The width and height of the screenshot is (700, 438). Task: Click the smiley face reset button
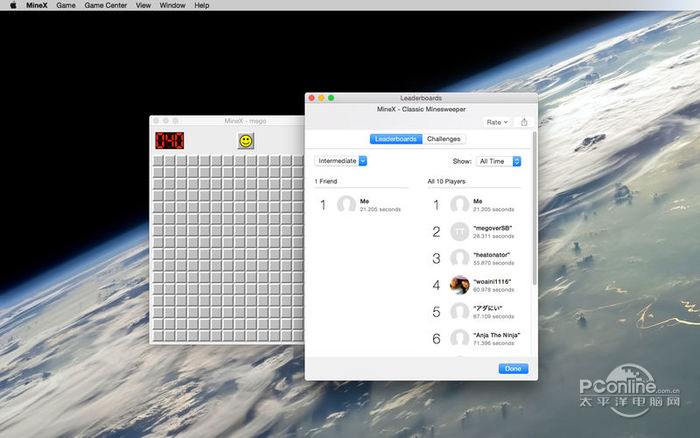click(245, 141)
